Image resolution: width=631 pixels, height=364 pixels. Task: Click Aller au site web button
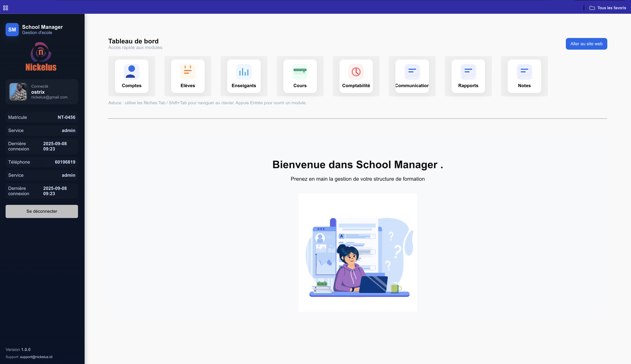(x=586, y=44)
